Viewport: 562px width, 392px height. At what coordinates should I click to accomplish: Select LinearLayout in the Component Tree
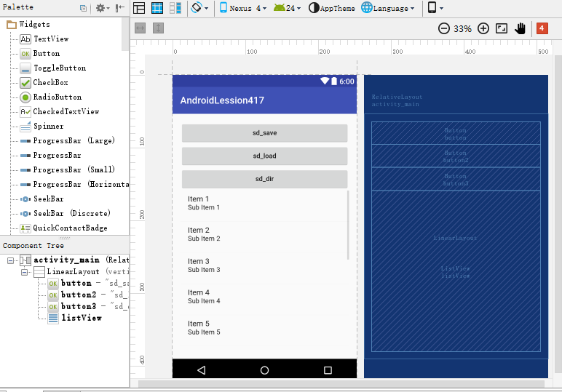pyautogui.click(x=81, y=272)
